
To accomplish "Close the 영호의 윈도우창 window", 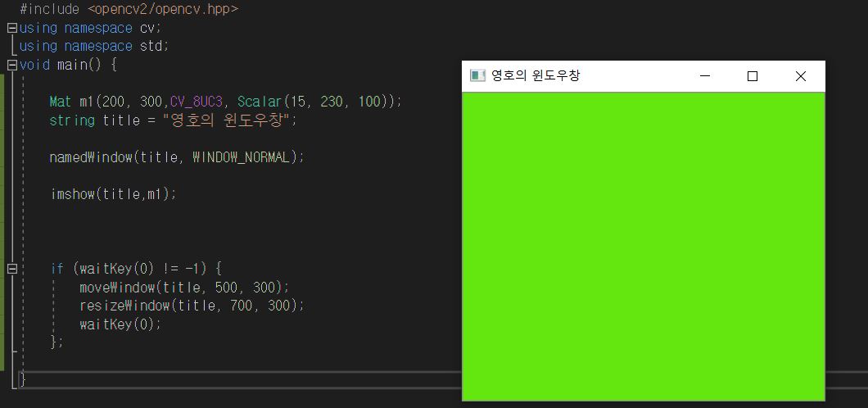I will coord(801,76).
